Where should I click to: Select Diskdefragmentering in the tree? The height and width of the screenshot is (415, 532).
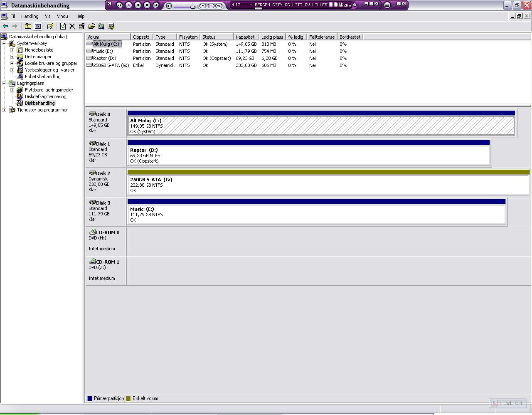click(x=45, y=96)
